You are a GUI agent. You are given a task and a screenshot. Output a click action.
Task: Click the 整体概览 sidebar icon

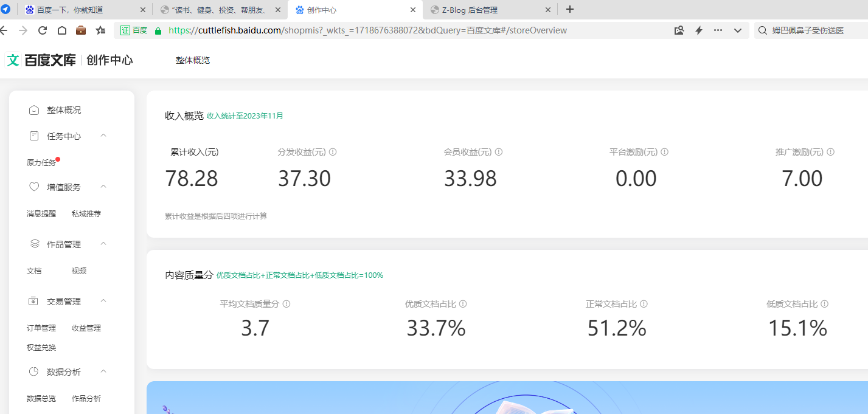(34, 110)
